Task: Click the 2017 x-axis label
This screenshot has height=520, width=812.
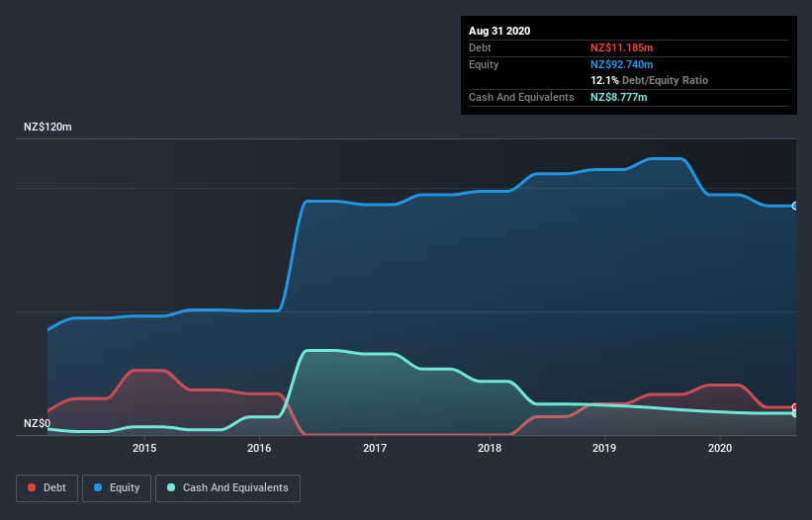Action: point(375,448)
